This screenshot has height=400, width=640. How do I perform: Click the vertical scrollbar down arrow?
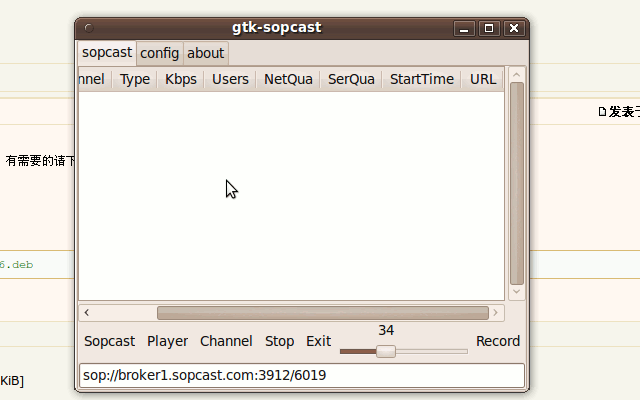click(x=516, y=291)
